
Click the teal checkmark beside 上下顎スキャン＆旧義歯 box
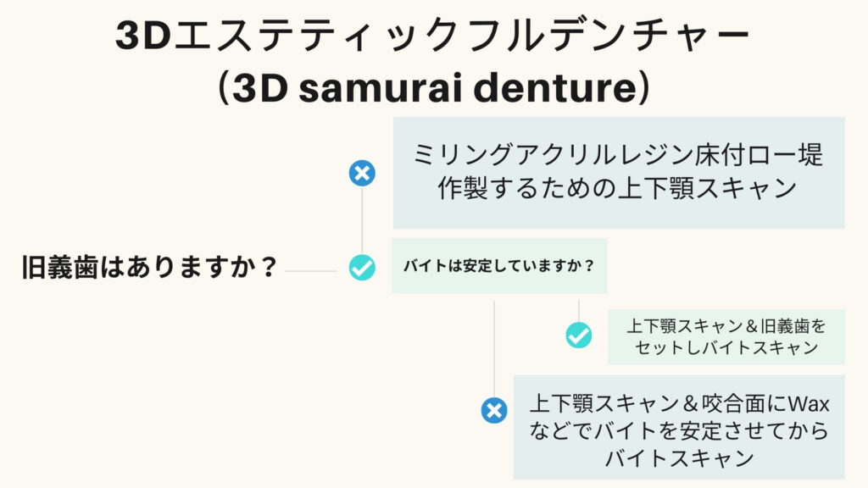coord(578,335)
